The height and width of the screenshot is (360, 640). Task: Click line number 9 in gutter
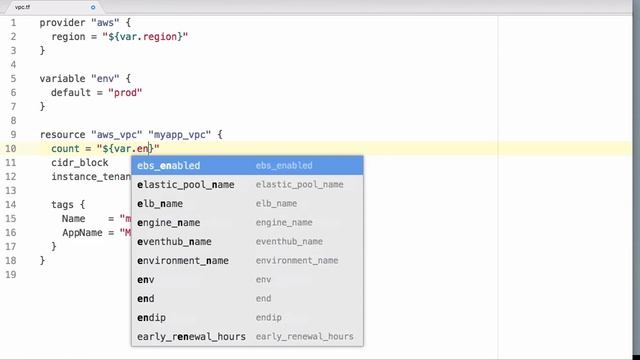click(x=13, y=135)
